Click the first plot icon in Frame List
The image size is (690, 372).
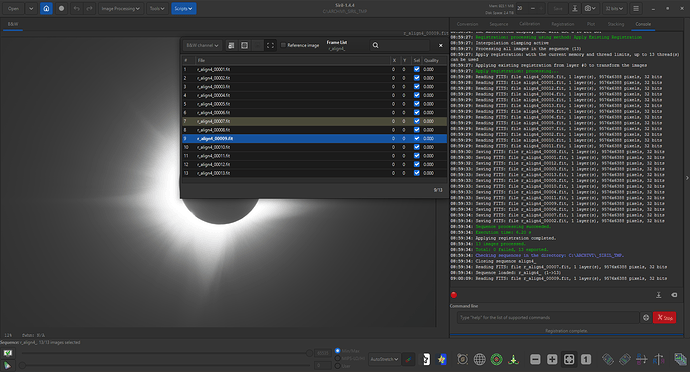point(231,45)
